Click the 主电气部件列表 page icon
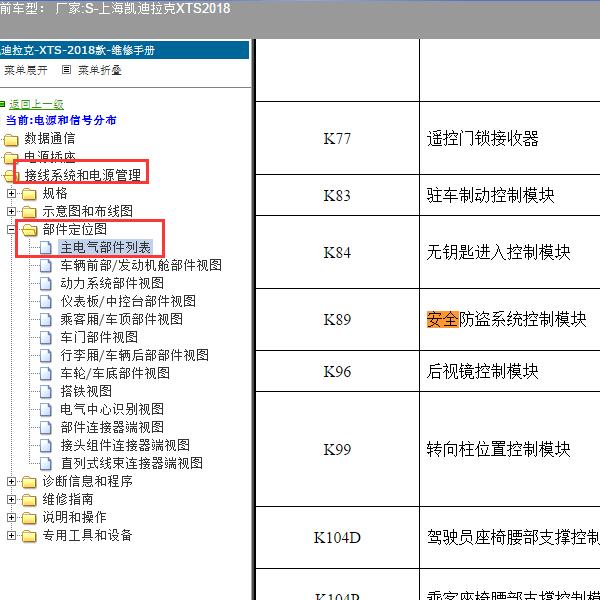The image size is (600, 600). [x=46, y=248]
